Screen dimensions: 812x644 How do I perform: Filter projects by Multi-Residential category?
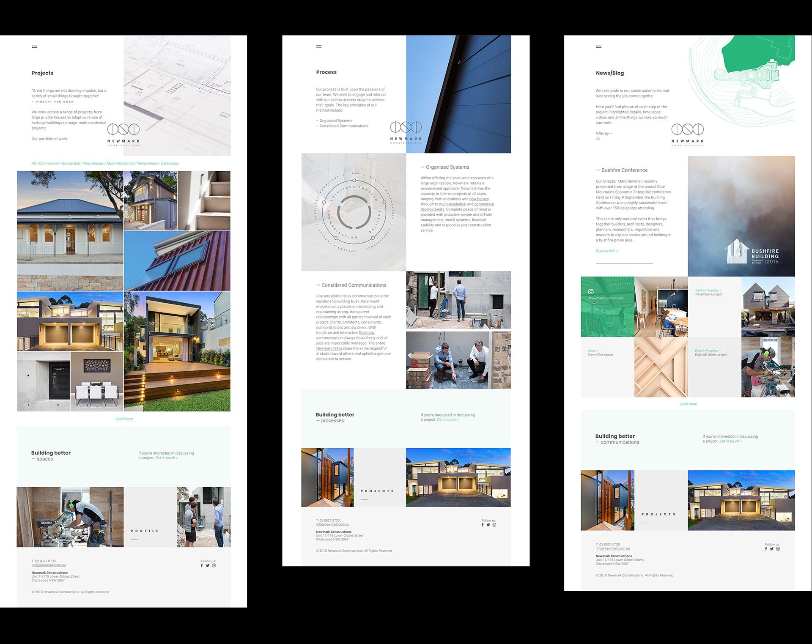pos(121,163)
